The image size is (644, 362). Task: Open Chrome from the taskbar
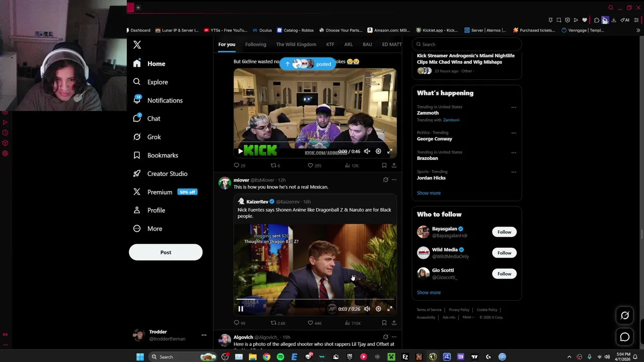(267, 357)
